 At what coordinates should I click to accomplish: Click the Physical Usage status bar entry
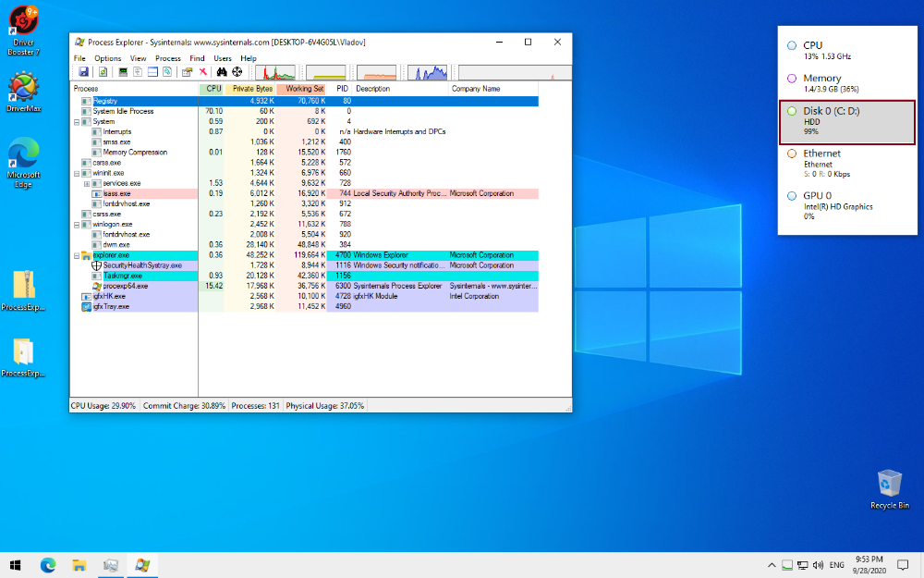click(324, 406)
